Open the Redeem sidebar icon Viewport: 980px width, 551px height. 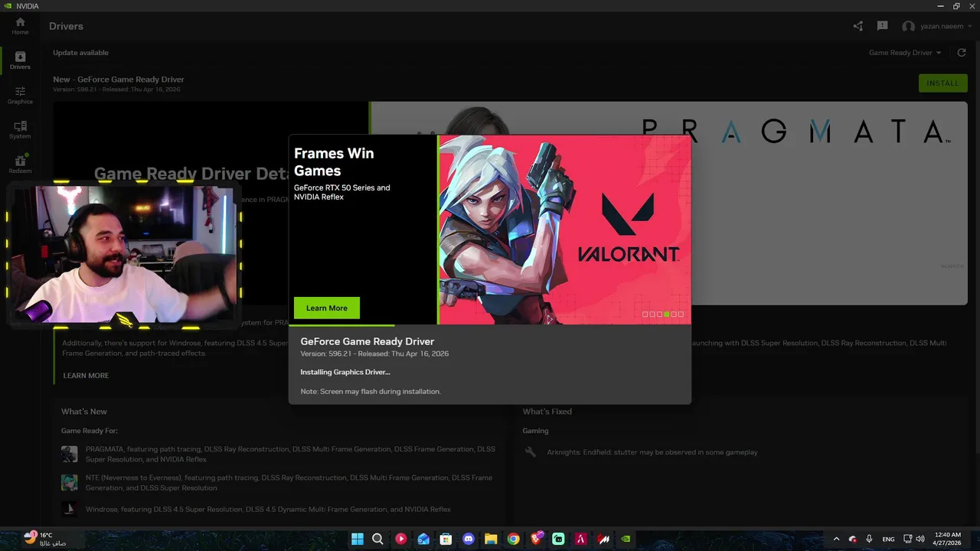[20, 165]
